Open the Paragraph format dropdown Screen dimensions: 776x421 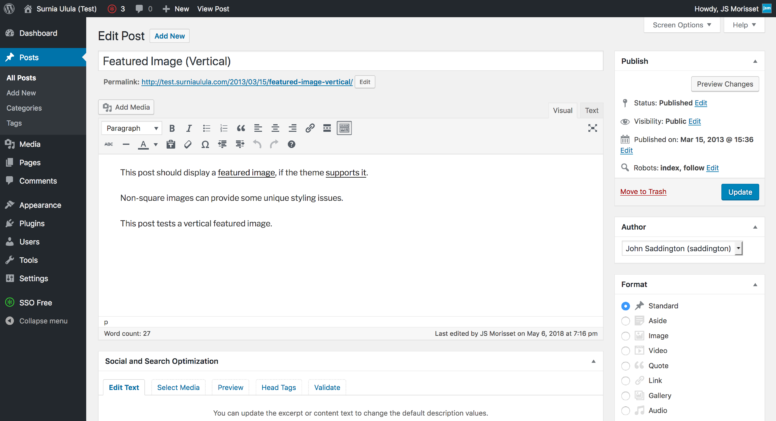pos(131,128)
